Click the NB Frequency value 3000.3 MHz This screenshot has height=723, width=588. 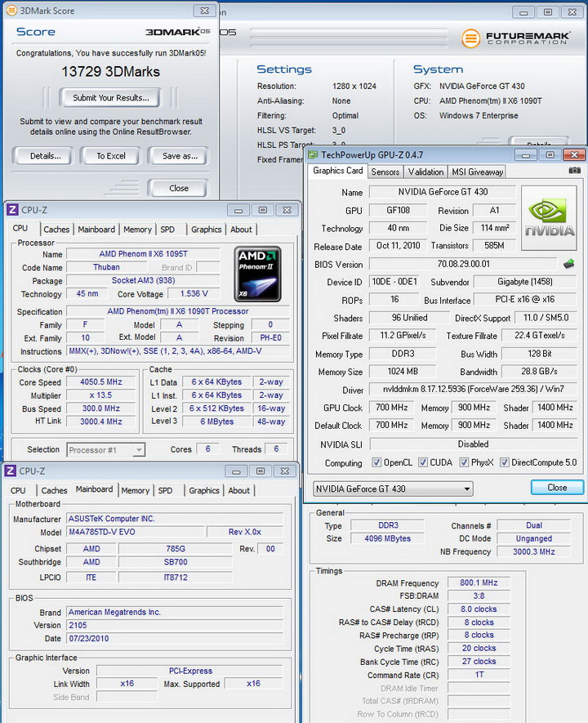point(533,551)
